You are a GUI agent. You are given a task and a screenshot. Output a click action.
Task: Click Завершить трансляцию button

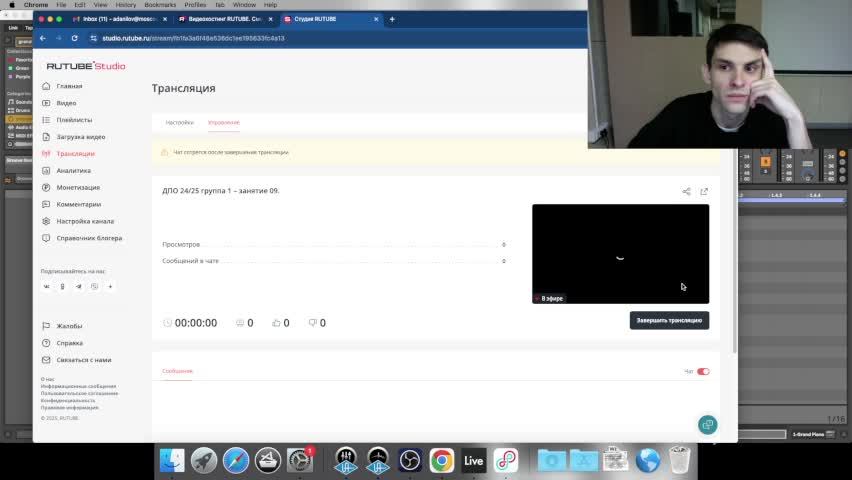[x=669, y=320]
